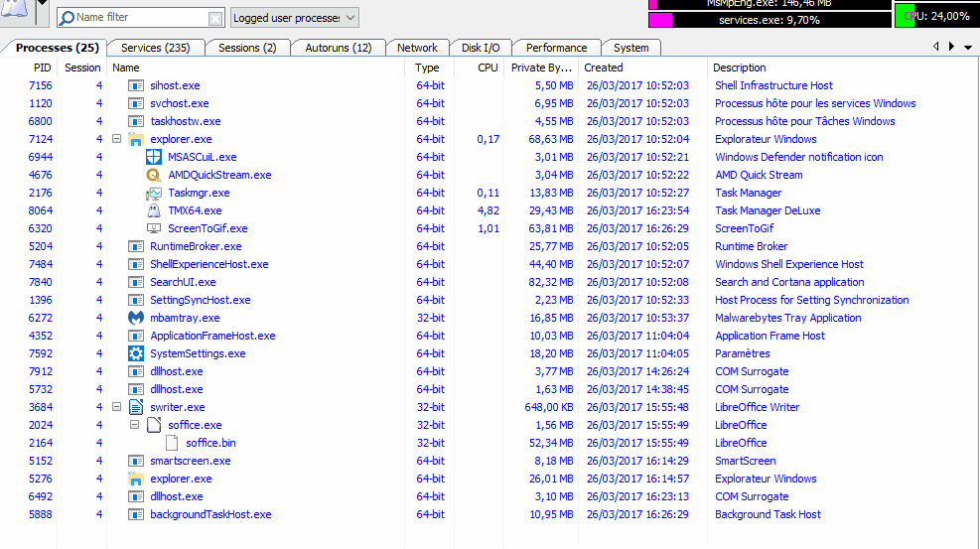This screenshot has height=549, width=980.
Task: Switch to the Sessions (2) tab
Action: (247, 48)
